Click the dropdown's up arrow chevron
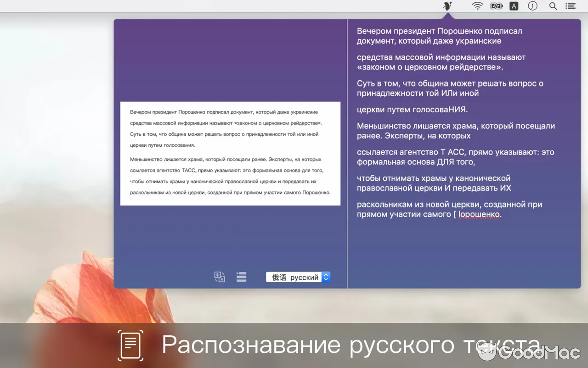Screen dimensions: 588x368 pos(326,275)
